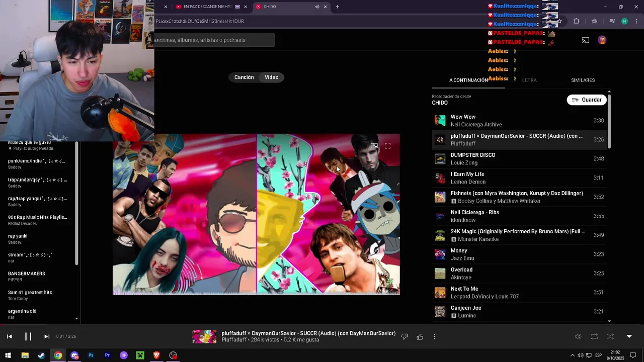
Task: Click the scroll-down arrow of the queue
Action: (x=609, y=321)
